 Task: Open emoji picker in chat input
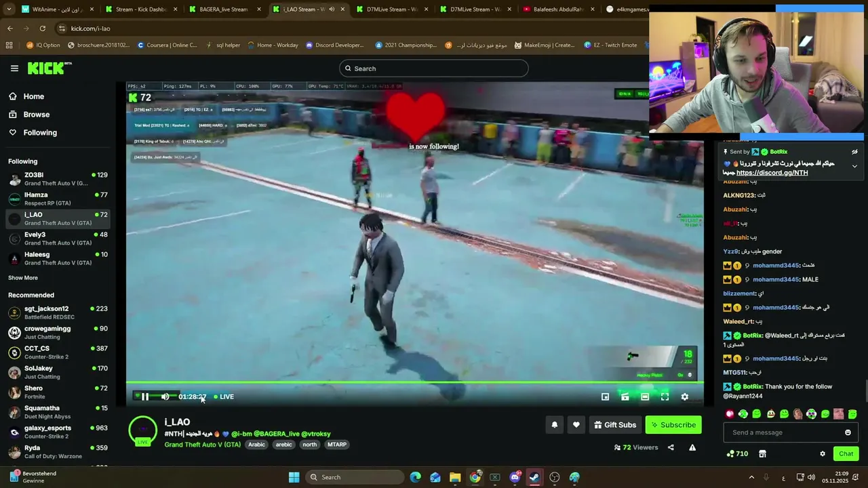click(x=848, y=432)
